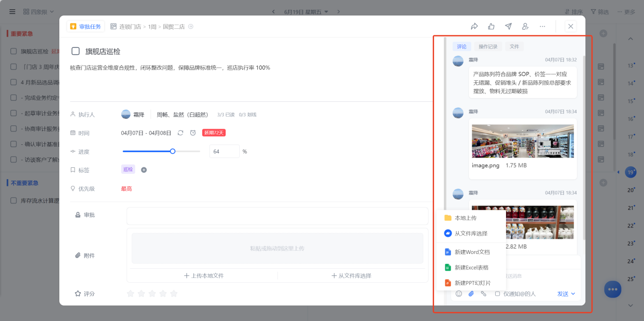Viewport: 644px width, 321px height.
Task: Switch to the 评论 tab
Action: 461,46
